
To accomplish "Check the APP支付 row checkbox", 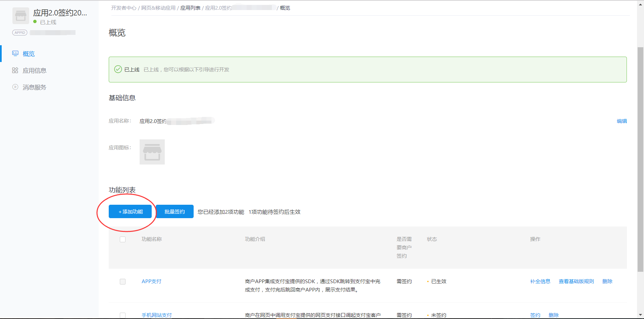I will coord(123,281).
